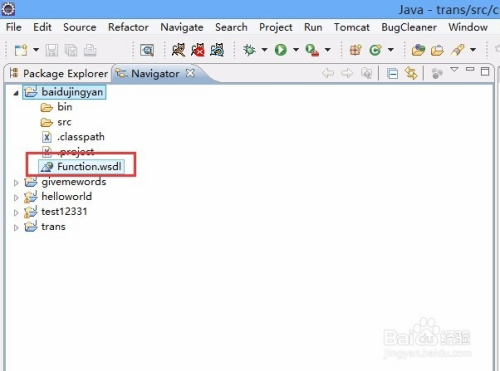
Task: Open the External Tools dropdown arrow
Action: coord(328,50)
